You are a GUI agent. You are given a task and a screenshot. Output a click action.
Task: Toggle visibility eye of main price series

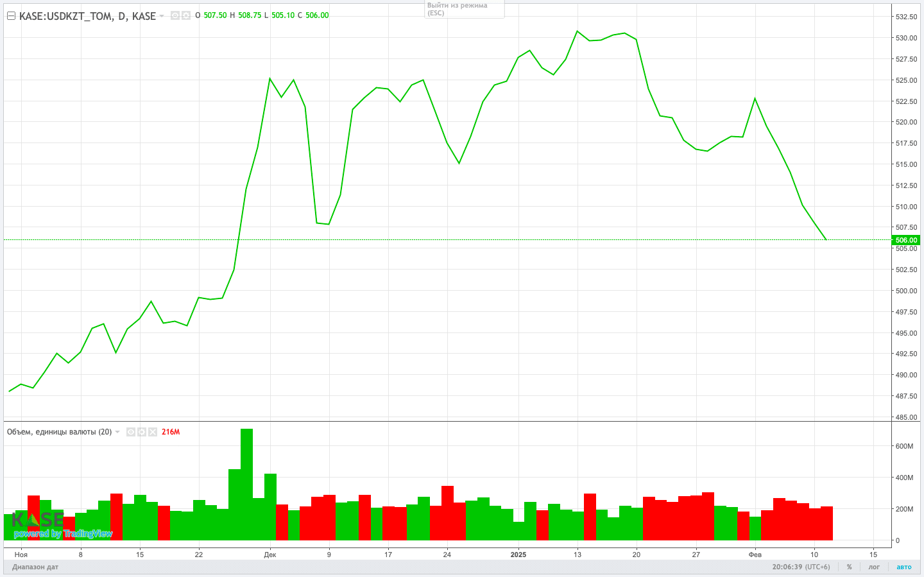pos(175,15)
